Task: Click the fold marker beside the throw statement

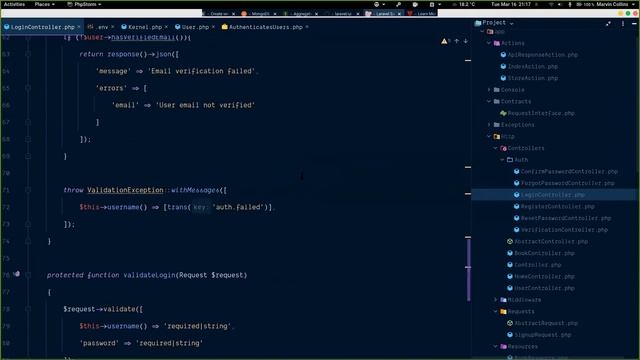Action: 28,190
